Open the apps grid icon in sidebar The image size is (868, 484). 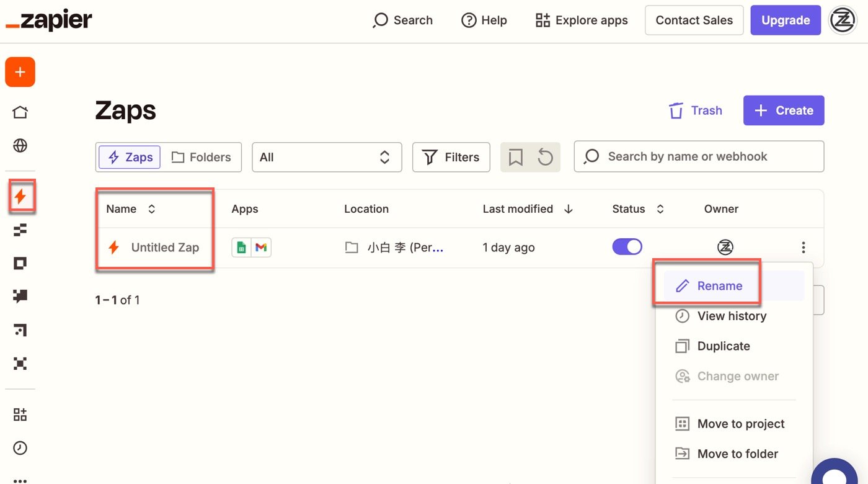(x=20, y=415)
